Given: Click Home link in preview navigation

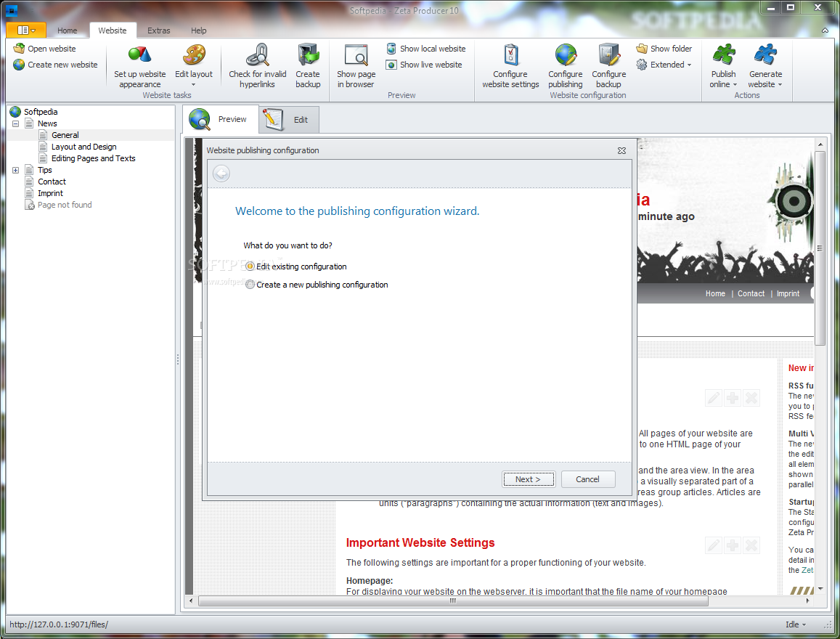Looking at the screenshot, I should 715,293.
